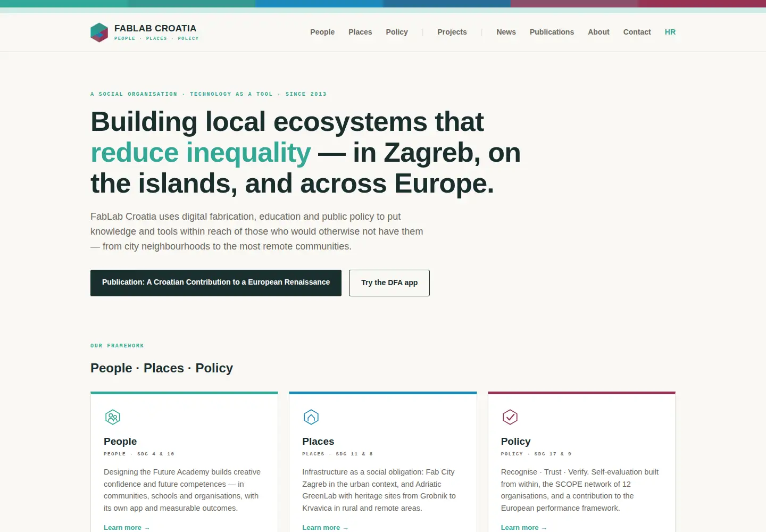Click the Policy card checkmark icon
Image resolution: width=766 pixels, height=532 pixels.
[510, 417]
